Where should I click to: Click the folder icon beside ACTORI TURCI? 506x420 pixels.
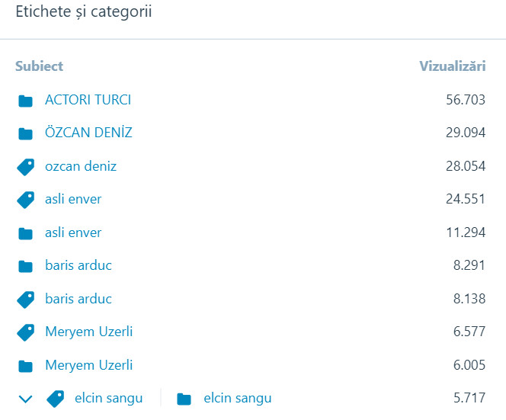coord(26,101)
